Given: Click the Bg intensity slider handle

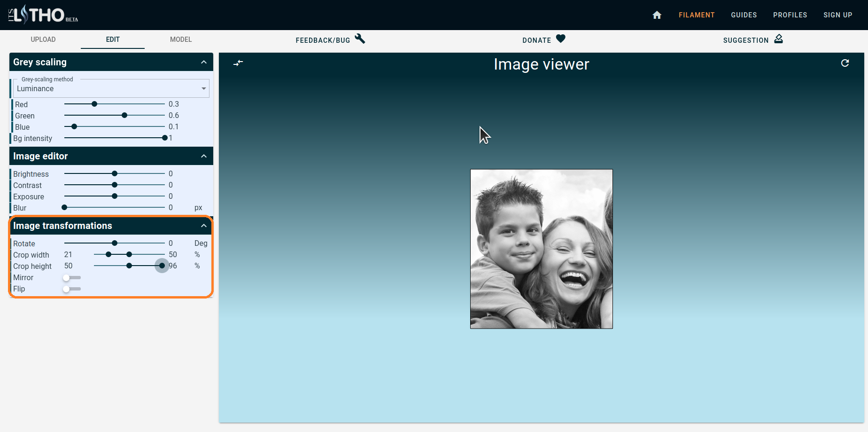Looking at the screenshot, I should pyautogui.click(x=165, y=138).
